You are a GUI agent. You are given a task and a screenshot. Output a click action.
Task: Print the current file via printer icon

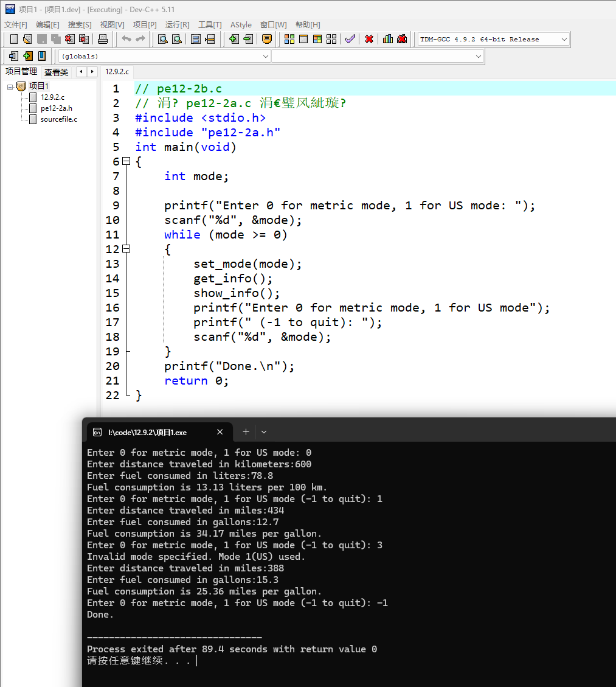[103, 40]
